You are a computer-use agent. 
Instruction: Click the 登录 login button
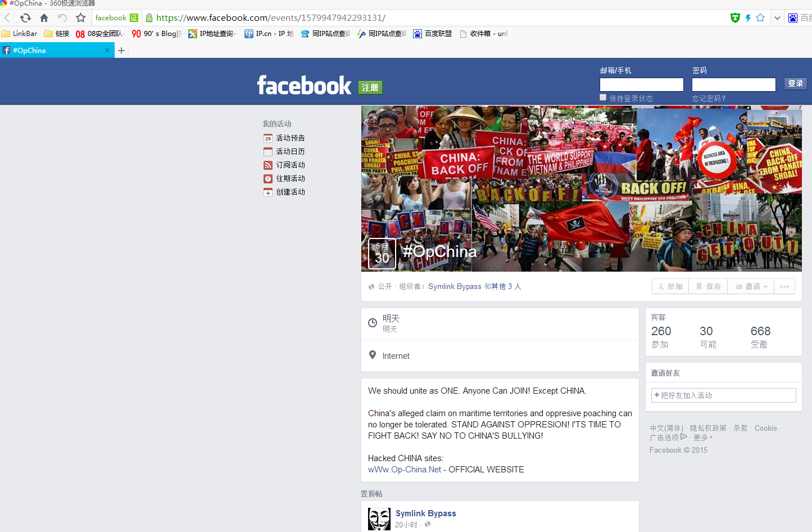click(x=795, y=83)
